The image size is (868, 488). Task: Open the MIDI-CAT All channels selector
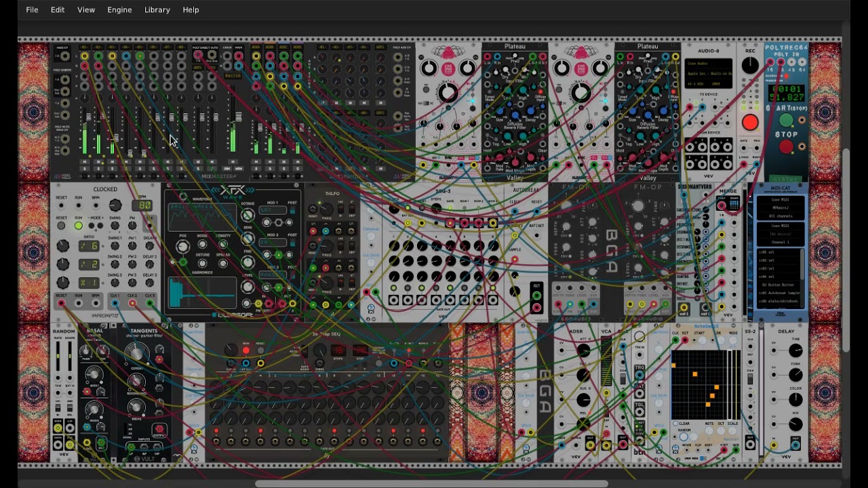[x=780, y=216]
